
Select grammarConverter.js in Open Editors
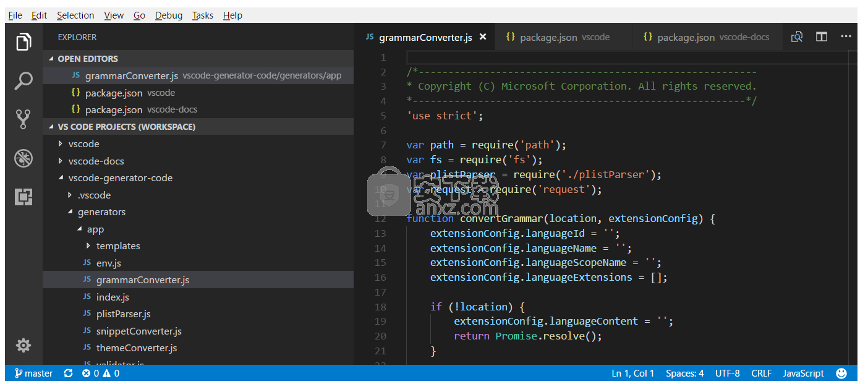coord(198,75)
